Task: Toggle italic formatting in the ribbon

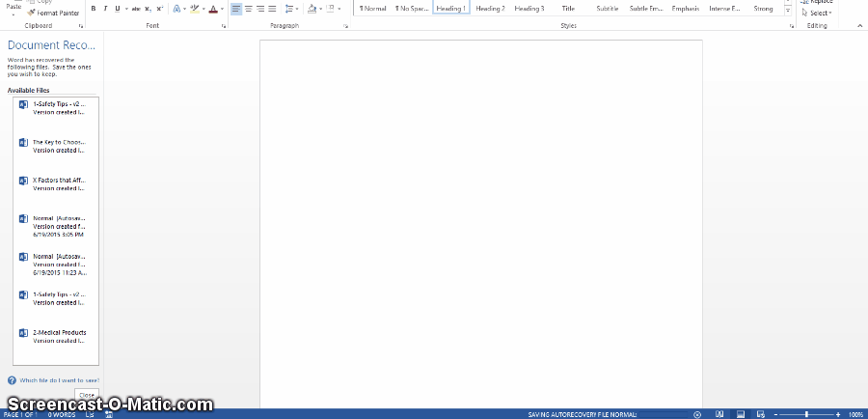Action: [105, 9]
